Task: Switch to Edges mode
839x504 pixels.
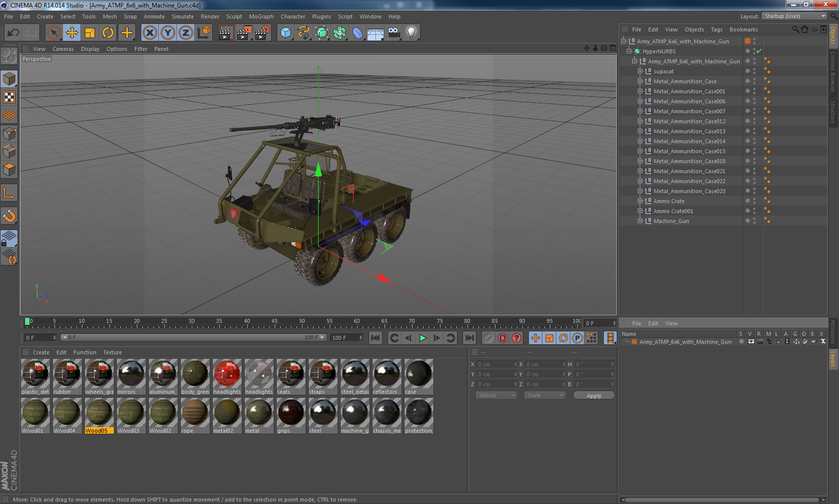Action: coord(9,151)
